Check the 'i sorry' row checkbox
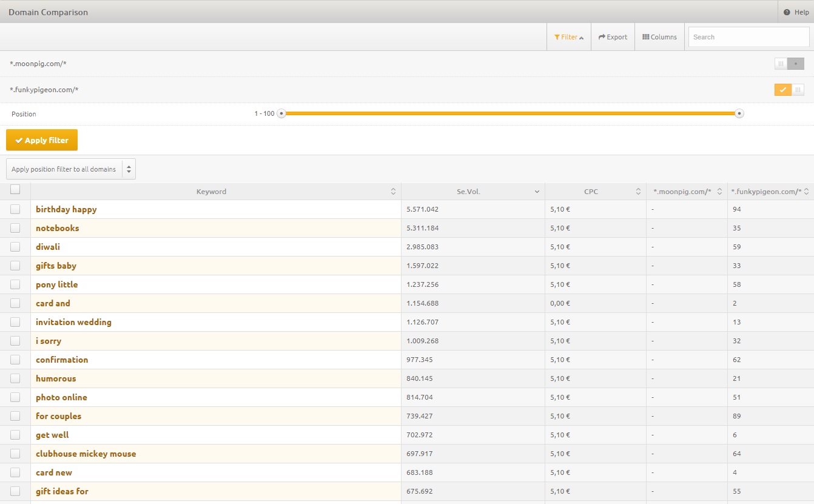Viewport: 814px width, 504px height. (x=15, y=341)
